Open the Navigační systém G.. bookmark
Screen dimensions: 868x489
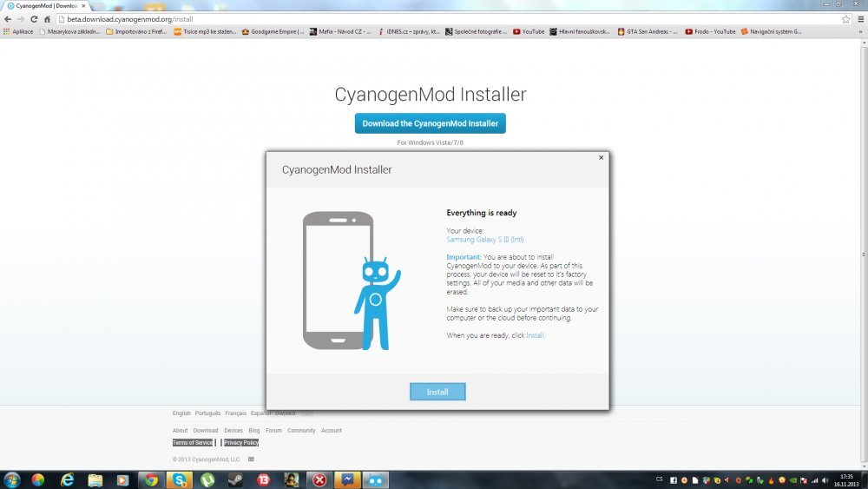tap(771, 31)
